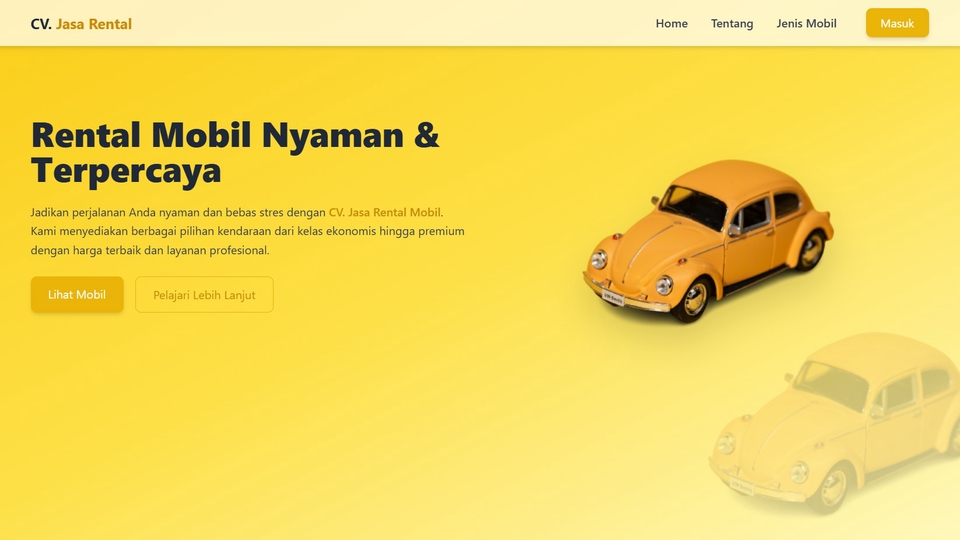Click the orange car's front wheel
Viewport: 960px width, 540px height.
pos(694,299)
